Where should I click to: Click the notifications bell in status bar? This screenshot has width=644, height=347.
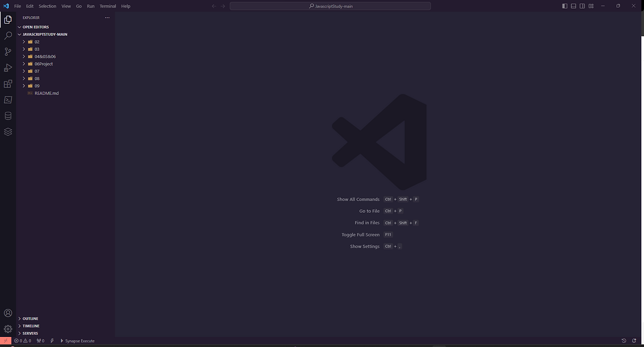(x=634, y=341)
